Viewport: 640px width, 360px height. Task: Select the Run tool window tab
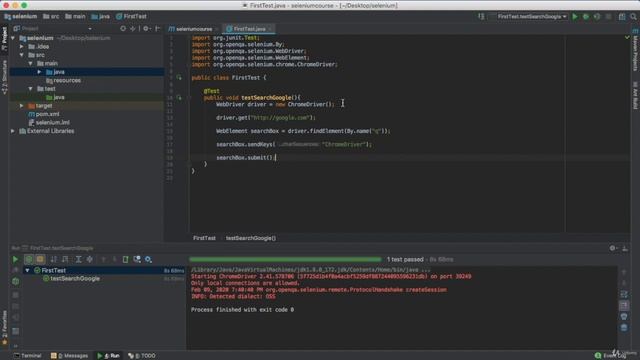(108, 356)
